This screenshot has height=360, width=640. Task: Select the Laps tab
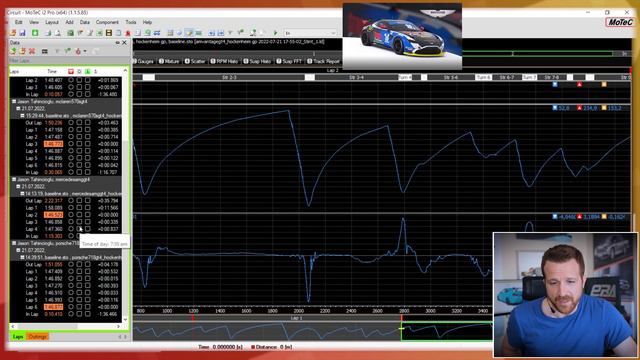(18, 336)
